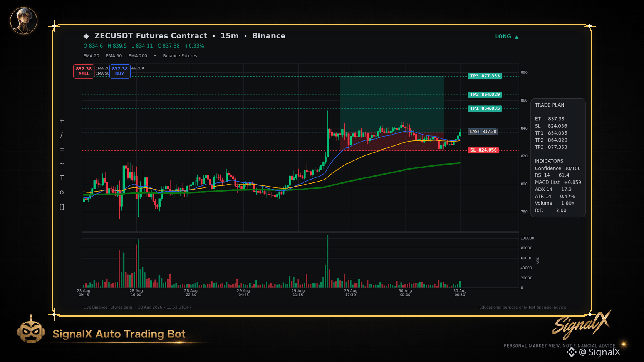This screenshot has height=362, width=644.
Task: Click the INDICATORS section heading
Action: [549, 161]
